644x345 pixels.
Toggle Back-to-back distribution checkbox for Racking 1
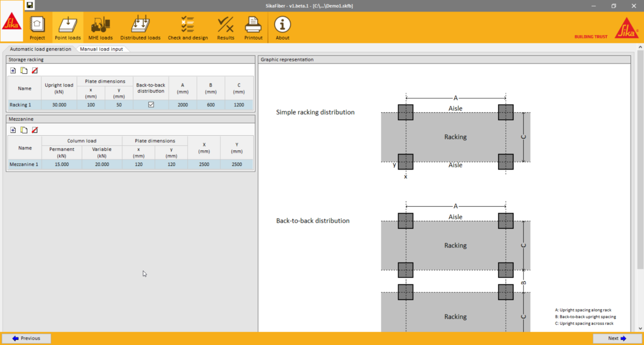click(x=151, y=105)
